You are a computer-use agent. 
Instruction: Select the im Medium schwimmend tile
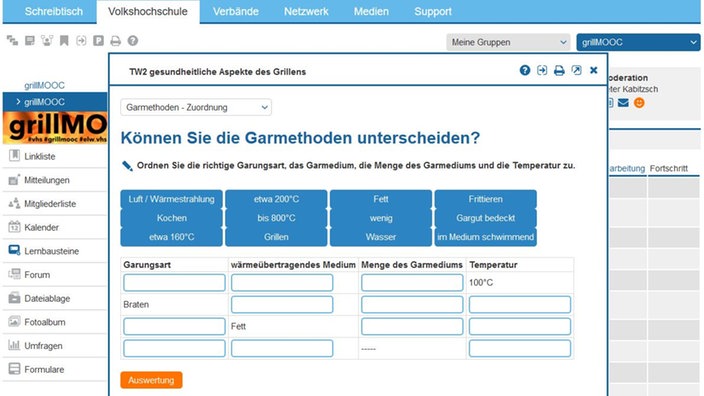(x=485, y=237)
